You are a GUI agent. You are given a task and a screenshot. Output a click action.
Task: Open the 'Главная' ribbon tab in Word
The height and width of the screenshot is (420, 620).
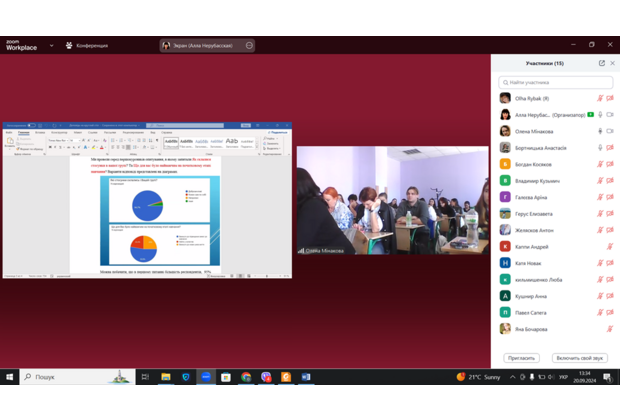(x=24, y=132)
